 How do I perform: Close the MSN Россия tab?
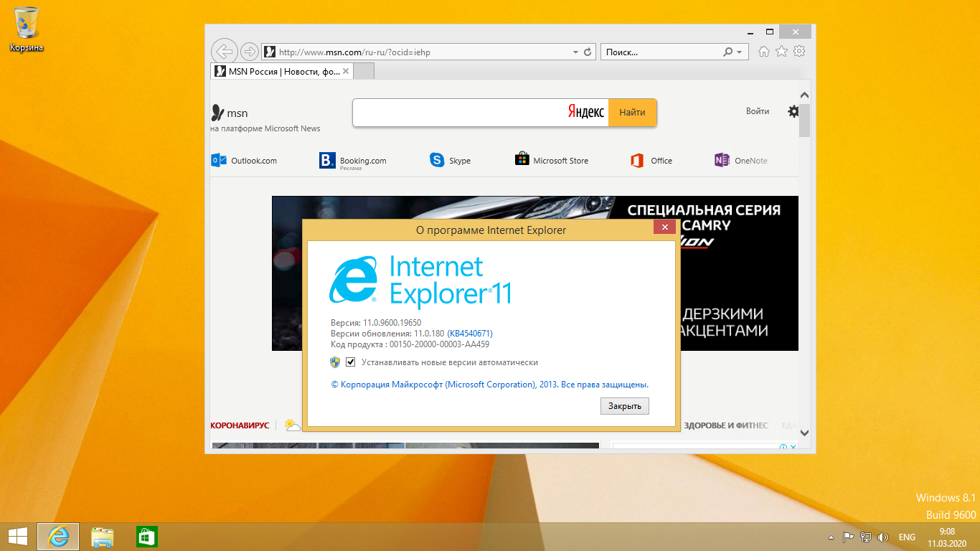[x=347, y=71]
